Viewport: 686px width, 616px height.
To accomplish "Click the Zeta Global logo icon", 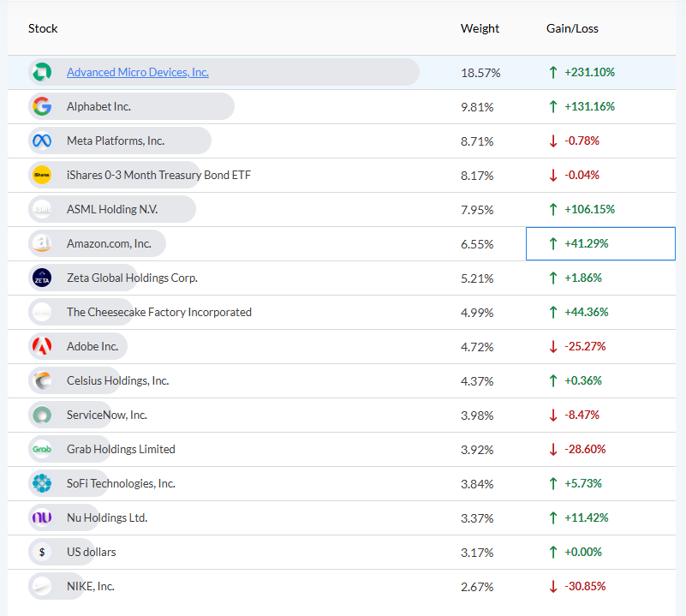I will [x=42, y=278].
